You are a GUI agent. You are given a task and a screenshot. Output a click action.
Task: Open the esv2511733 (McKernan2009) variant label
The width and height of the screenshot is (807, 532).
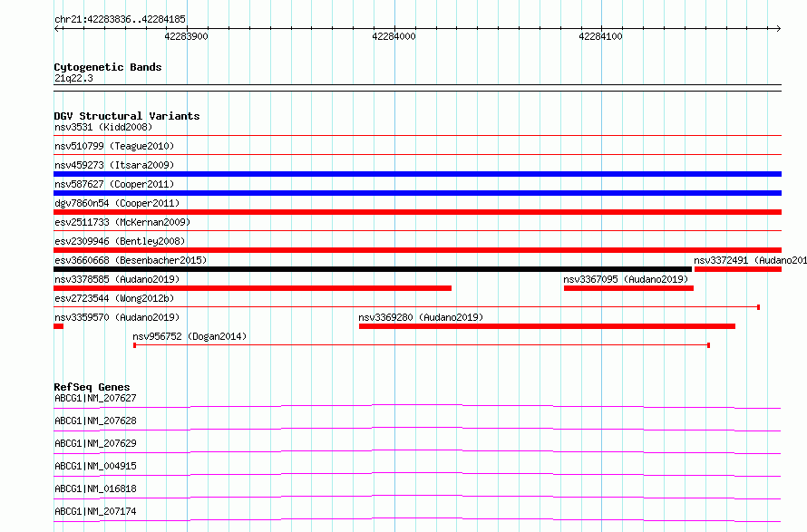pos(122,222)
